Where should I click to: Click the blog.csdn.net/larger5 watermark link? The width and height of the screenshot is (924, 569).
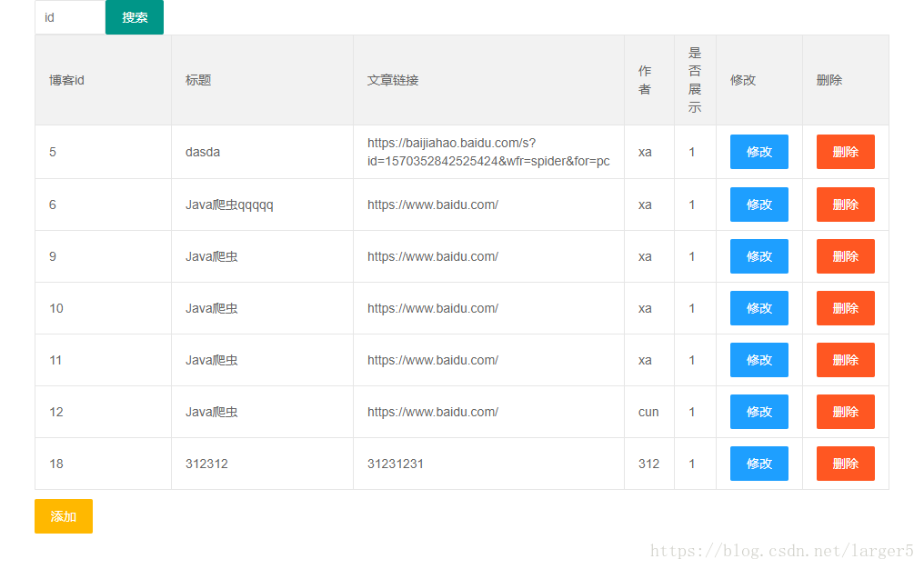(784, 549)
